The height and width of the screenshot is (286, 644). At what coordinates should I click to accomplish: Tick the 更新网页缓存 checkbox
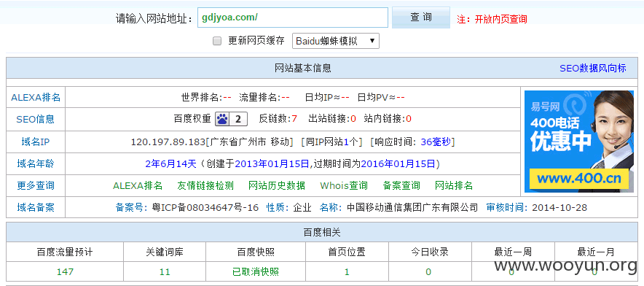tap(217, 41)
